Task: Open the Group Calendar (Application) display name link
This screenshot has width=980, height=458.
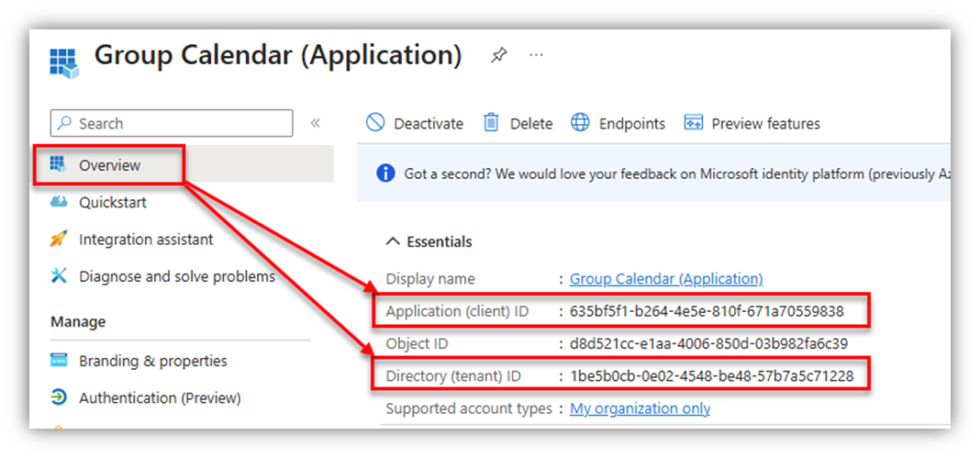Action: pyautogui.click(x=666, y=279)
